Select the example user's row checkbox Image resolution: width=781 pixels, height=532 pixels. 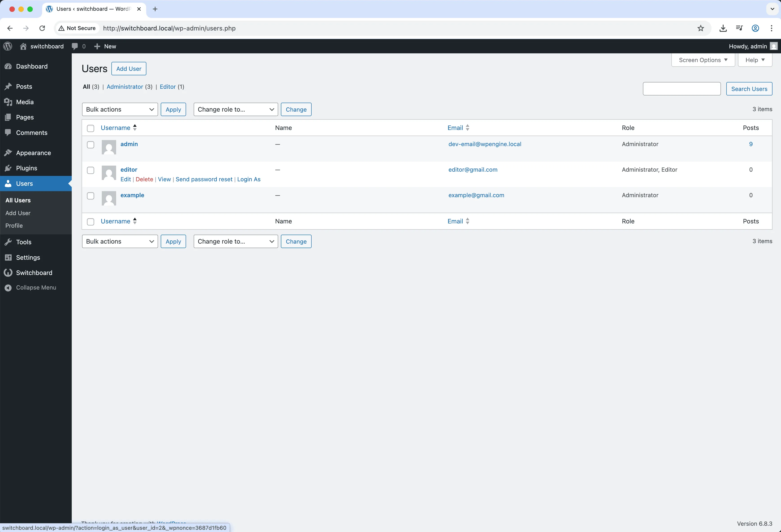pos(90,196)
